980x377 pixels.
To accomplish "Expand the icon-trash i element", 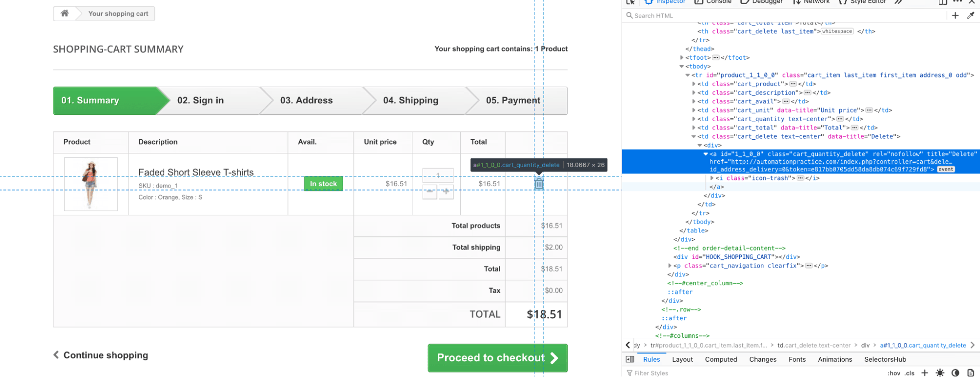I will (x=712, y=178).
